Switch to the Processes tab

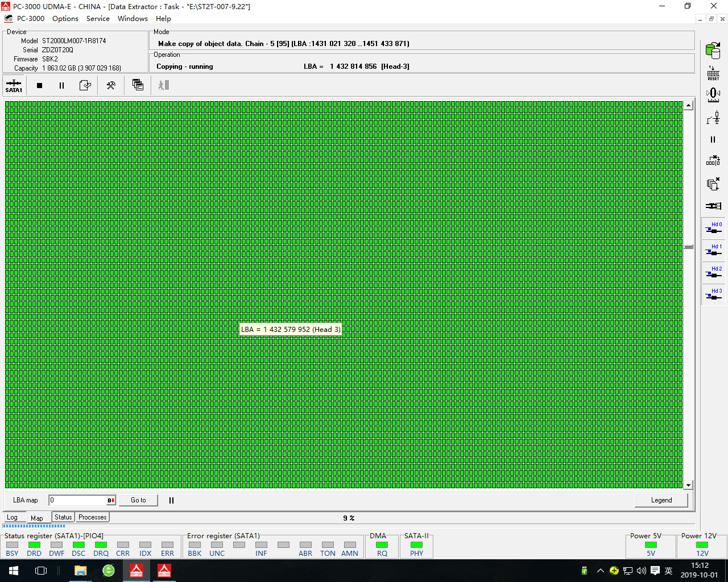[92, 517]
